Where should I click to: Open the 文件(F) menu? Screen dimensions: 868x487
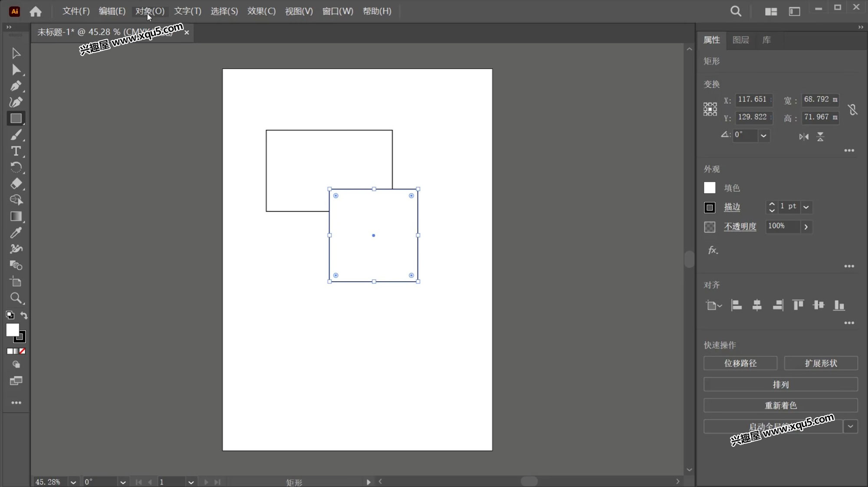coord(76,11)
